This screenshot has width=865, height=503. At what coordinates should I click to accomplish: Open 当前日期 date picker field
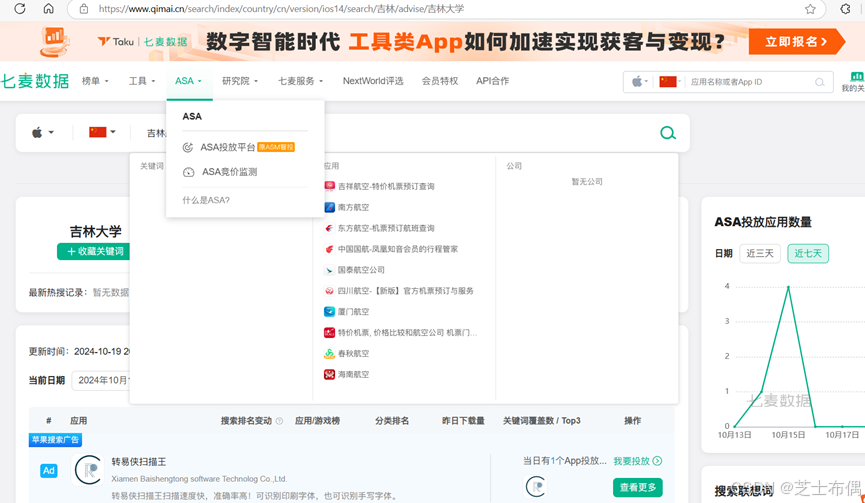click(101, 380)
